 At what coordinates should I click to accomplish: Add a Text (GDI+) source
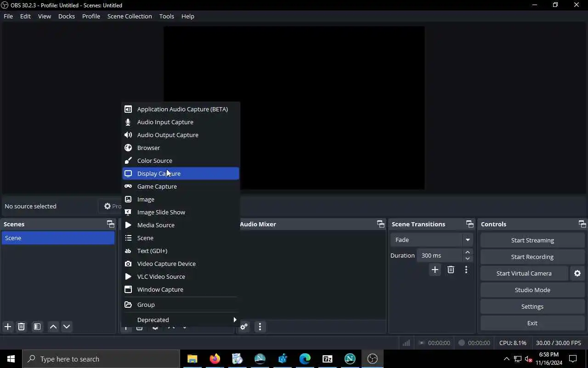(x=181, y=251)
